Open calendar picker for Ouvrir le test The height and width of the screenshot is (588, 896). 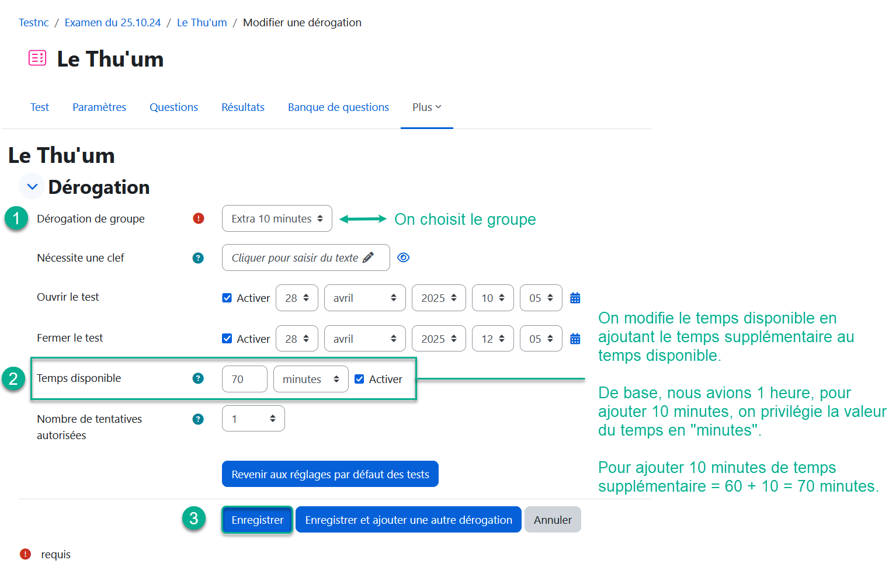(x=575, y=298)
